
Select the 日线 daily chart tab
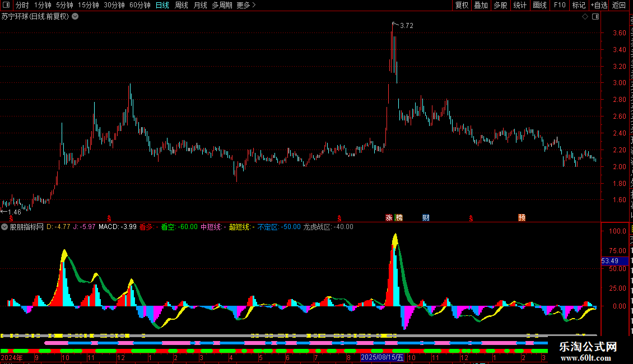tap(162, 5)
